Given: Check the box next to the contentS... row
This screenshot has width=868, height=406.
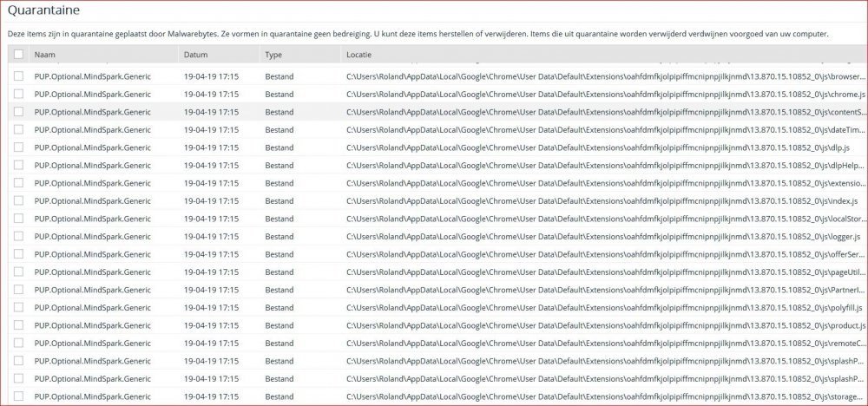Looking at the screenshot, I should (19, 112).
